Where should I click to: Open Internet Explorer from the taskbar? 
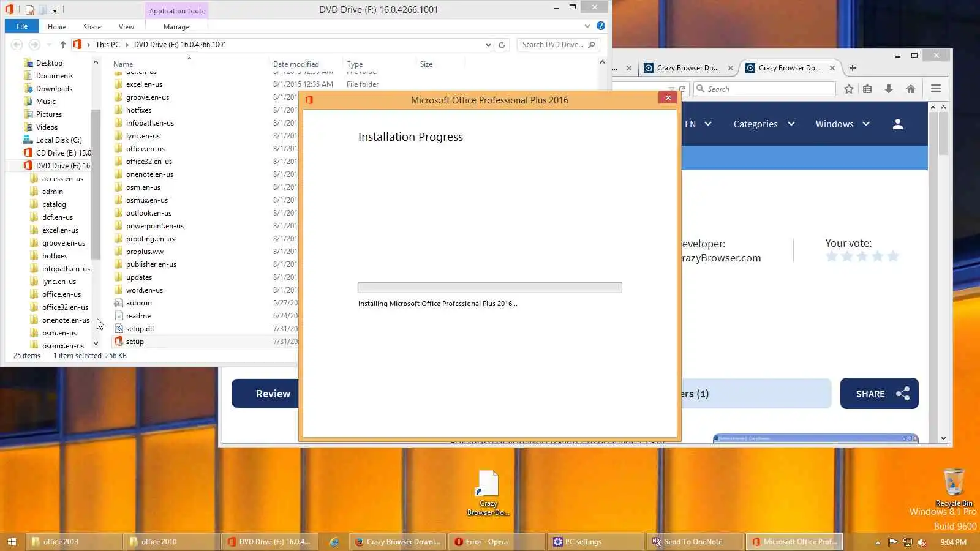coord(334,542)
